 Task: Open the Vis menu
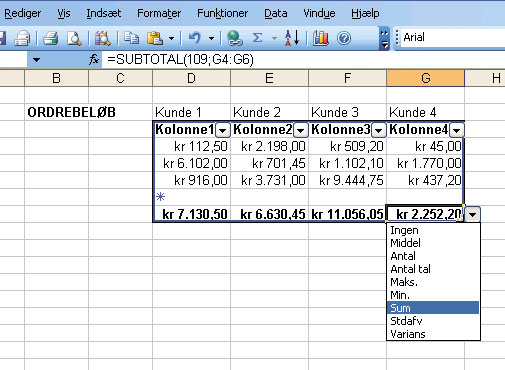coord(64,13)
